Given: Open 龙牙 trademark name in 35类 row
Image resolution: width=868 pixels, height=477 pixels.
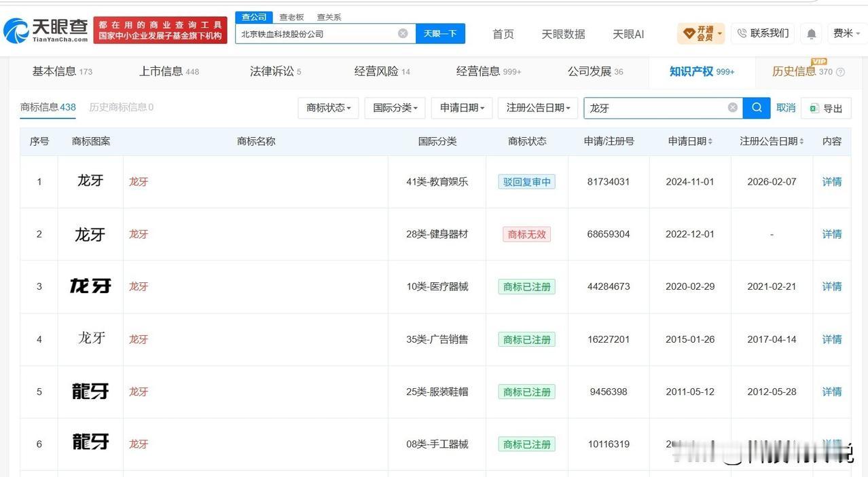Looking at the screenshot, I should pos(139,339).
